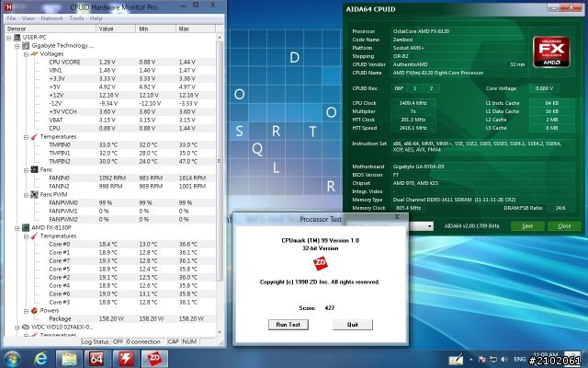
Task: Click the Fans node icon
Action: pyautogui.click(x=35, y=169)
